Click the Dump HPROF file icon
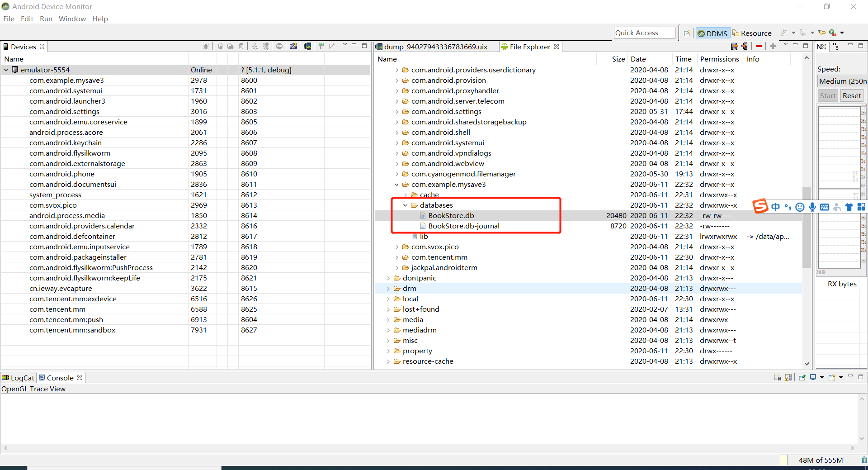 231,46
